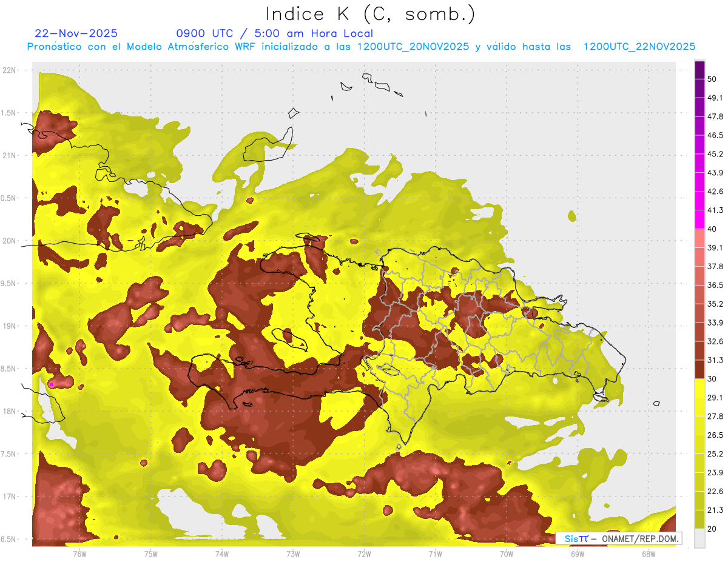The image size is (728, 562).
Task: Click the legend value "25.2"
Action: tap(715, 454)
